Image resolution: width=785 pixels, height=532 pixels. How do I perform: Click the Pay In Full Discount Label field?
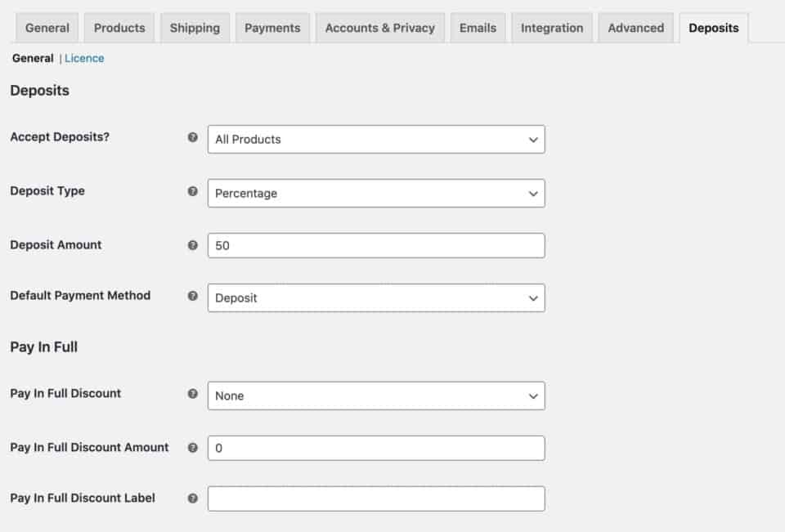(x=376, y=498)
